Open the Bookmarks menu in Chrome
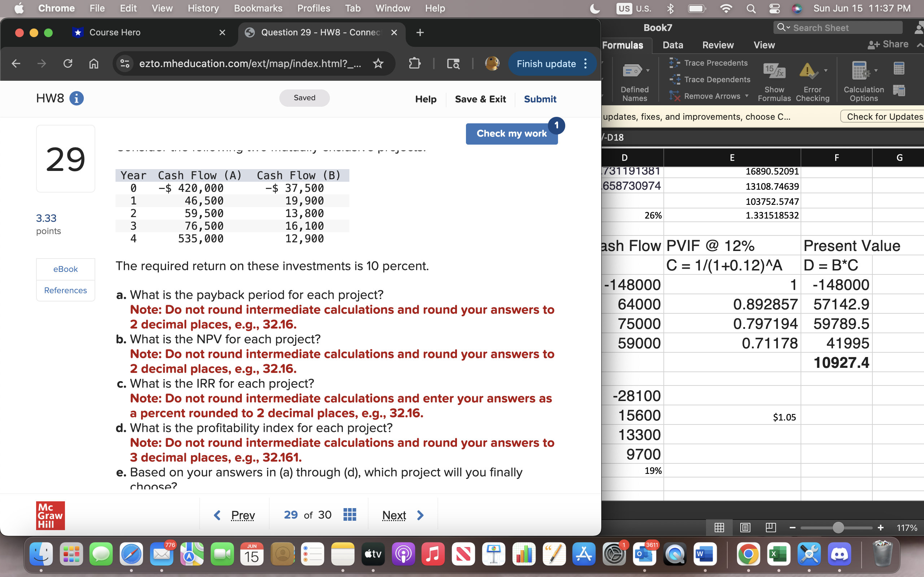 (258, 8)
